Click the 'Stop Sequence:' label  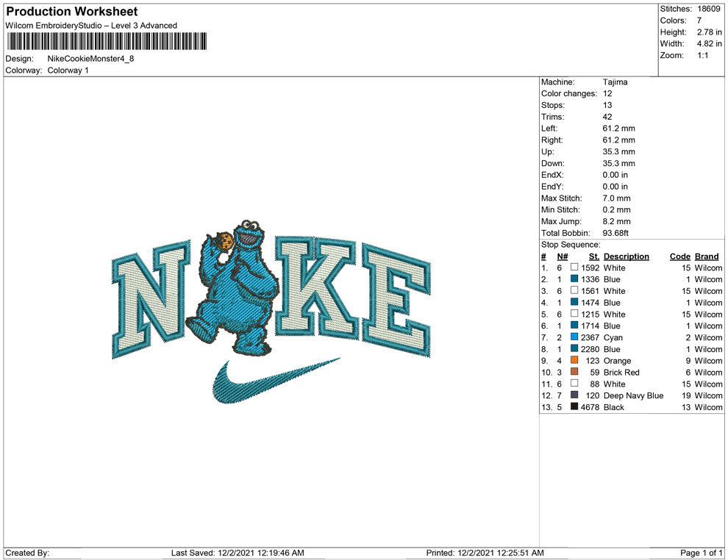tap(571, 245)
